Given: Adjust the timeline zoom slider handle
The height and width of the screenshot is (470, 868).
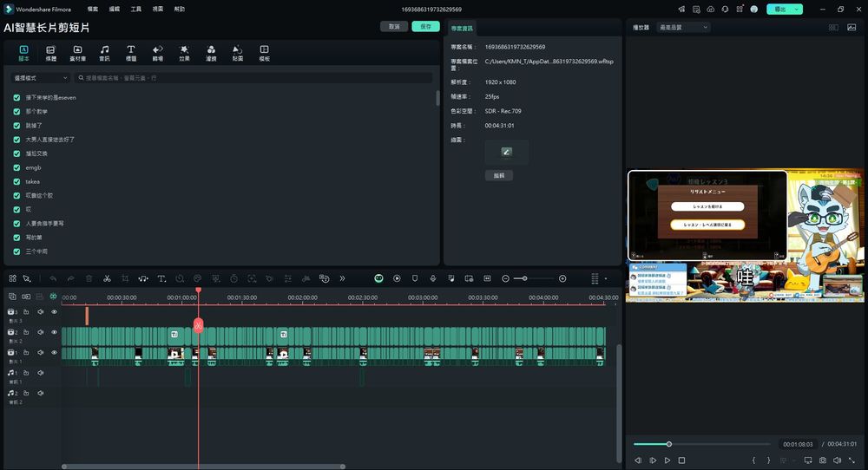Looking at the screenshot, I should [x=524, y=278].
